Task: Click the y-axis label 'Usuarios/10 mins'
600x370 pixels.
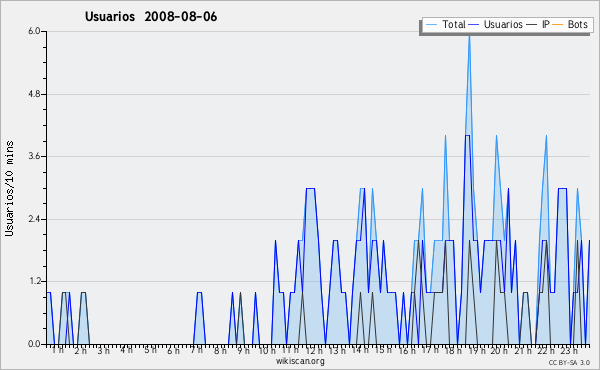Action: click(x=9, y=189)
